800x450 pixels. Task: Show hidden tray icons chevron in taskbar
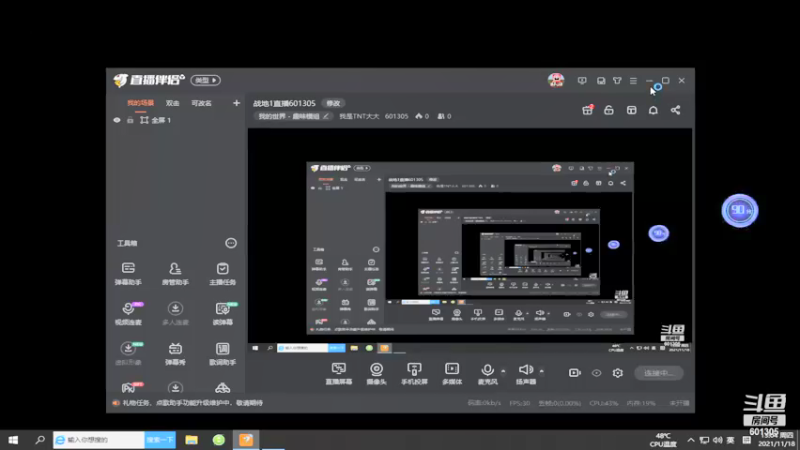690,440
